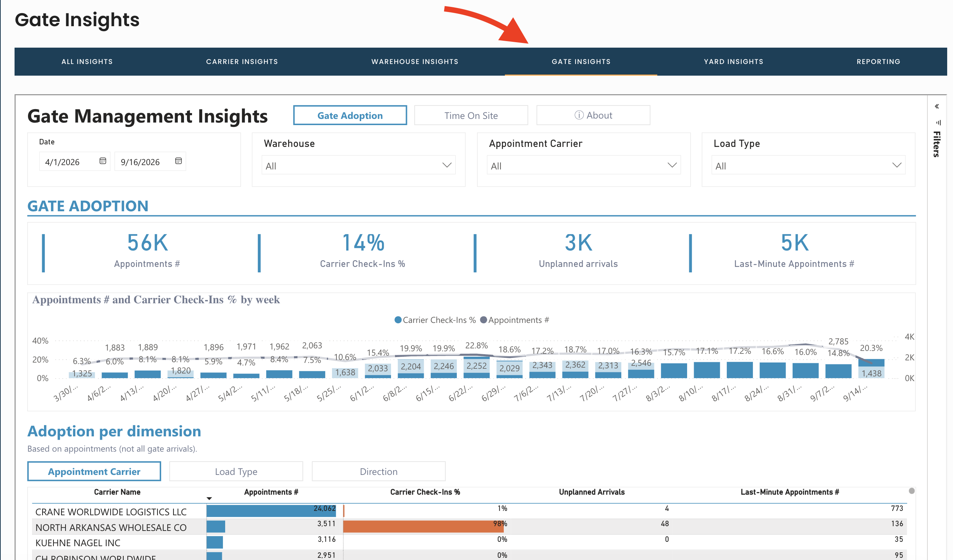Open the start date calendar picker icon

[x=103, y=161]
